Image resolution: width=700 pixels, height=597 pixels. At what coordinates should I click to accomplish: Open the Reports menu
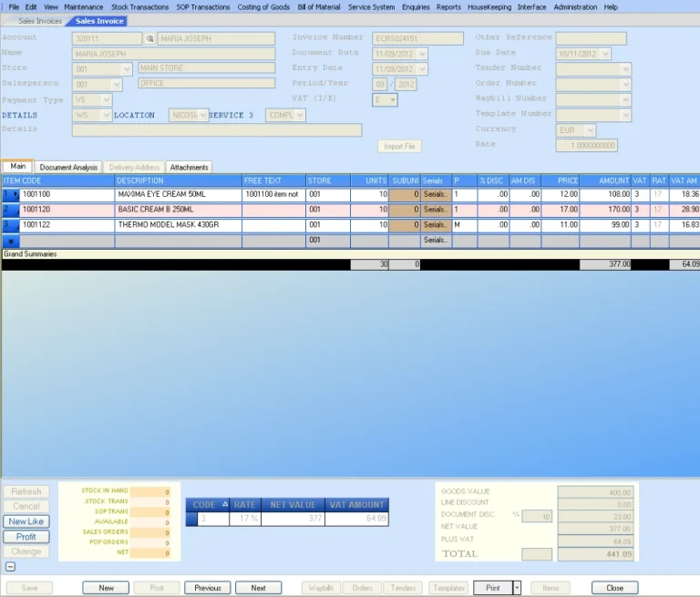coord(448,7)
